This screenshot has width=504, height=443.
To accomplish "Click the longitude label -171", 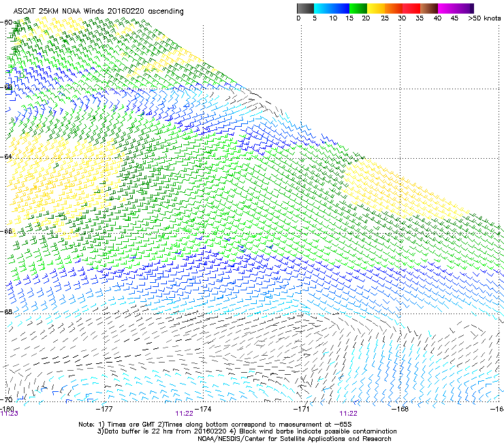I will [302, 409].
